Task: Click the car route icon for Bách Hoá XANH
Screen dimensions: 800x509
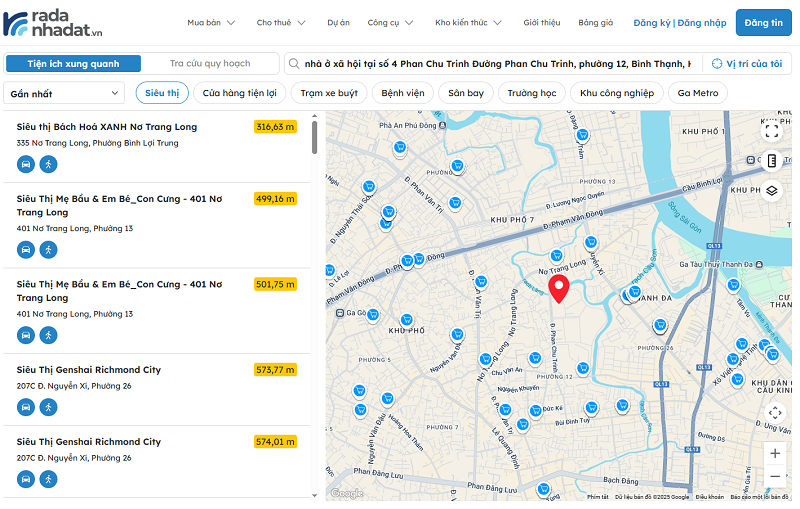Action: (x=26, y=164)
